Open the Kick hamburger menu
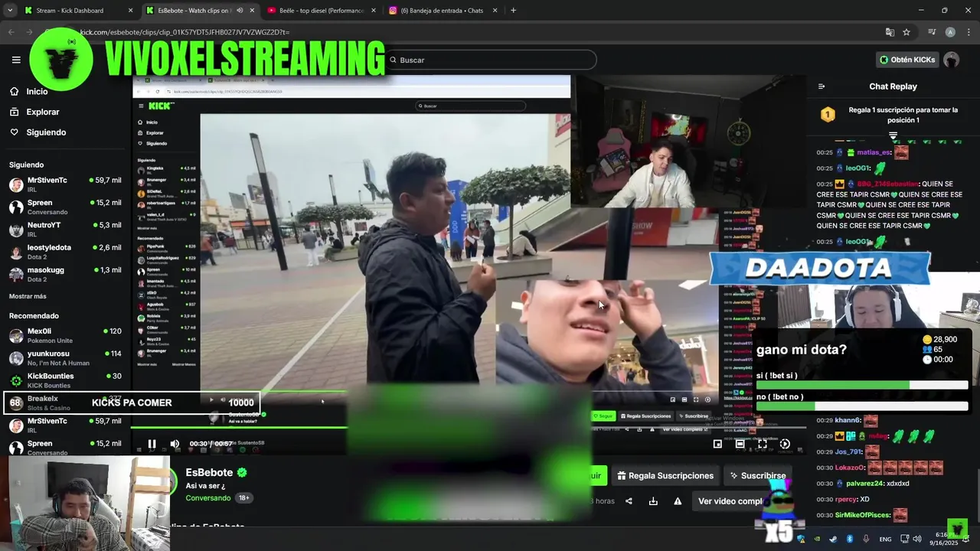 16,60
